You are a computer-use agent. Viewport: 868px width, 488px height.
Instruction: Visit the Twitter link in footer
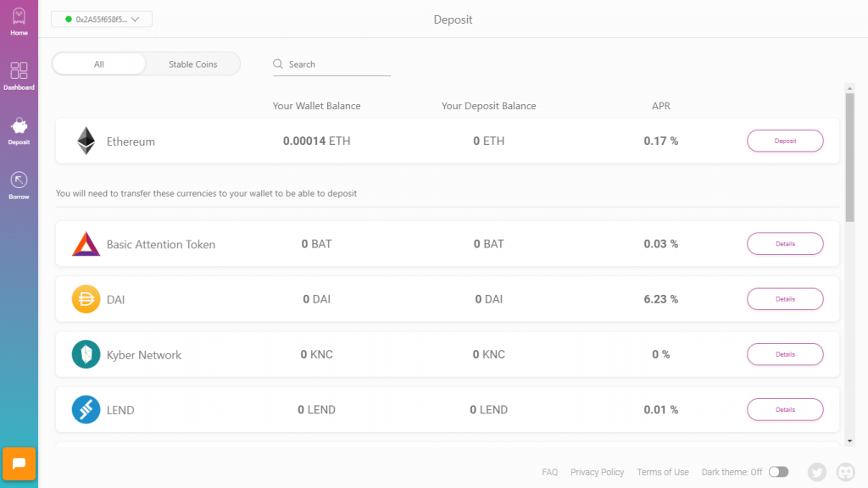(x=817, y=472)
